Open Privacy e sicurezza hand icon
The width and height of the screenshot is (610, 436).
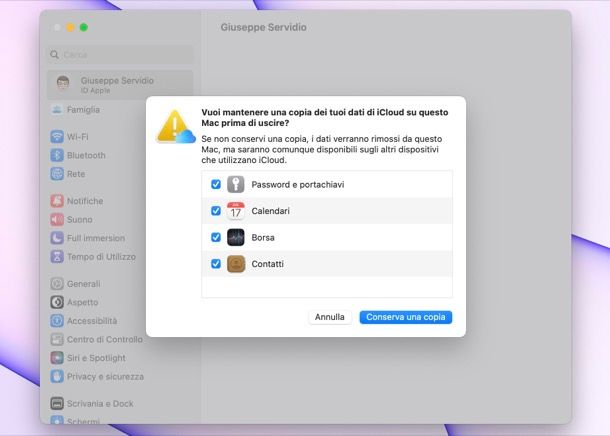[57, 376]
